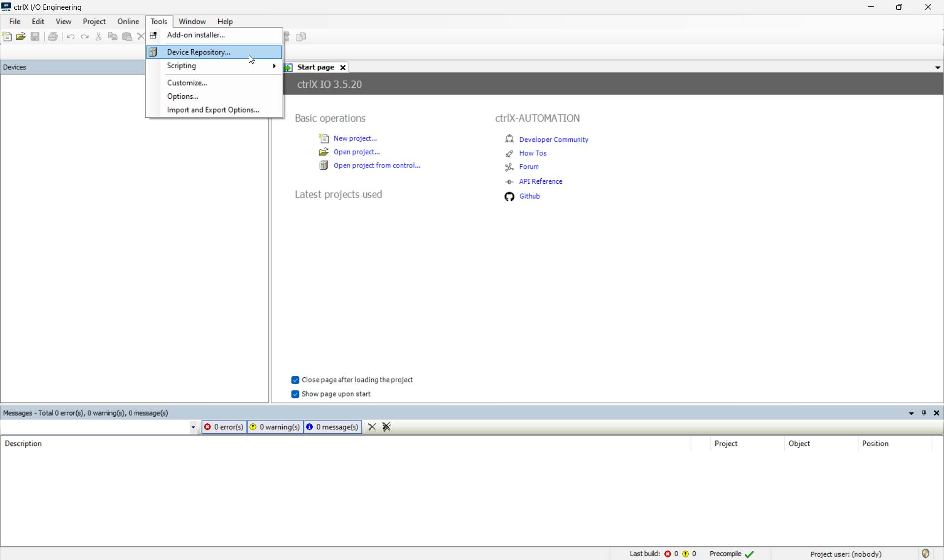Click the Paste toolbar icon
Image resolution: width=944 pixels, height=560 pixels.
tap(127, 37)
